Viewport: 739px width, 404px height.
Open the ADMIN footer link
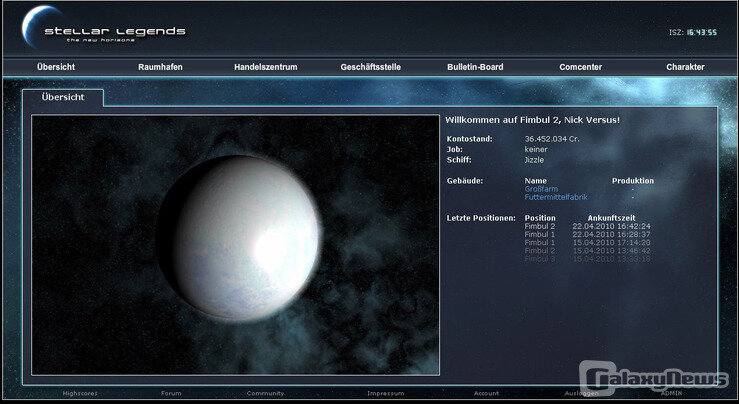click(x=672, y=393)
